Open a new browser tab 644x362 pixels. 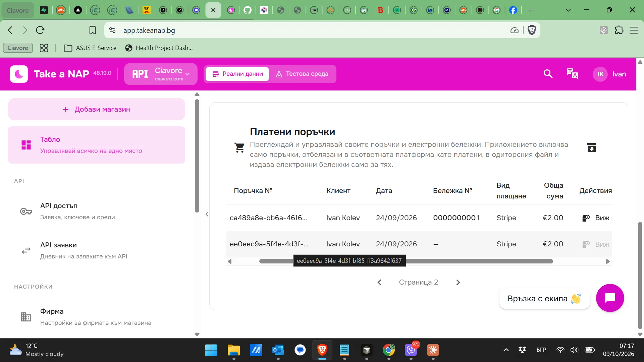point(531,10)
